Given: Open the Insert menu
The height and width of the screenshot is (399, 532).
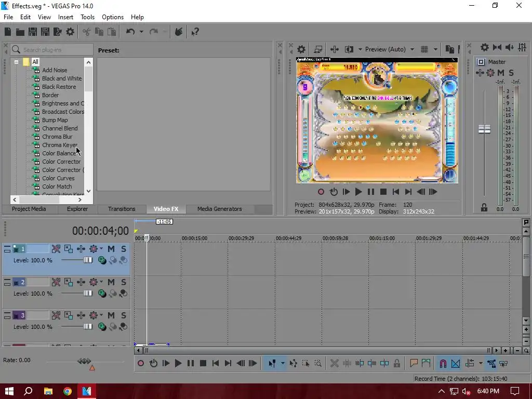Looking at the screenshot, I should [x=65, y=17].
